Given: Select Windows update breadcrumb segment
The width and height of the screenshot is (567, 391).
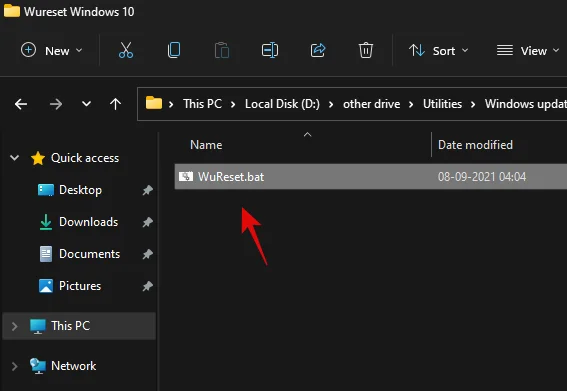Looking at the screenshot, I should 526,104.
